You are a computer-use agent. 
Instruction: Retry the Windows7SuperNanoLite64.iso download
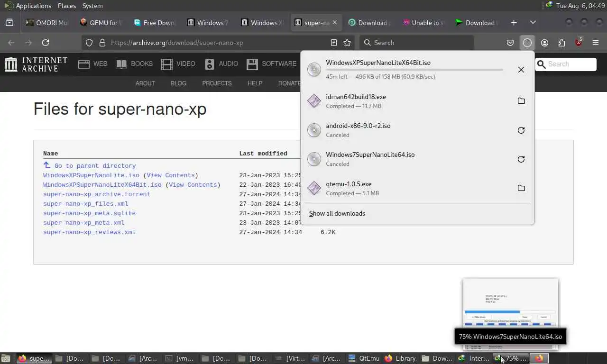(521, 159)
